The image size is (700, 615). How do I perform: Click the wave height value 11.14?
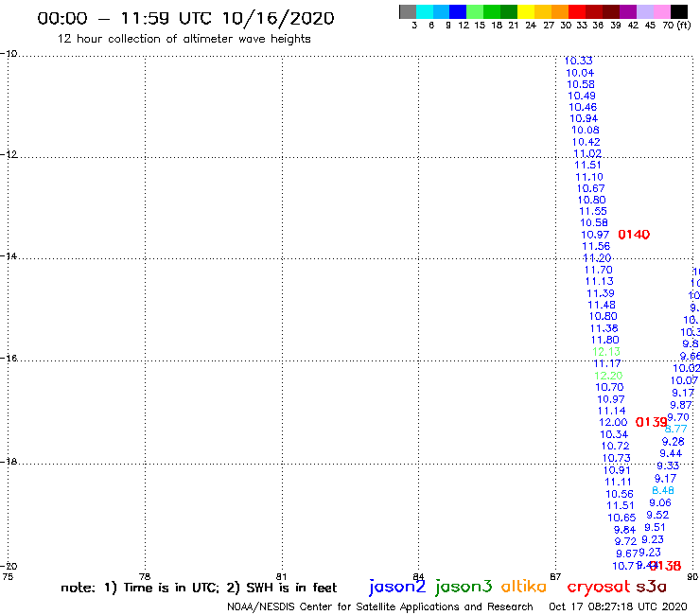[x=612, y=411]
